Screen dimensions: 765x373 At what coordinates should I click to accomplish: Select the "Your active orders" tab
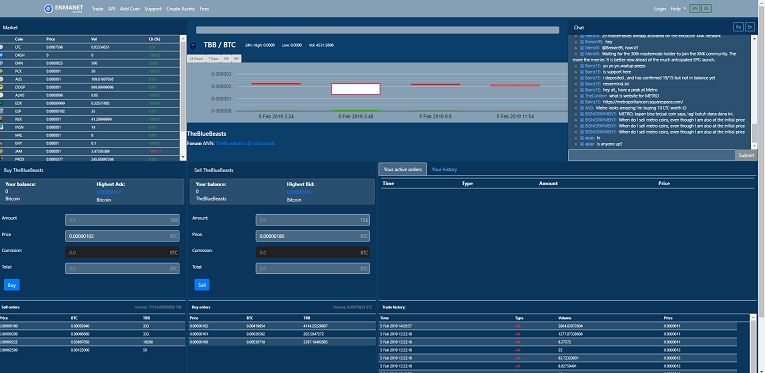403,169
